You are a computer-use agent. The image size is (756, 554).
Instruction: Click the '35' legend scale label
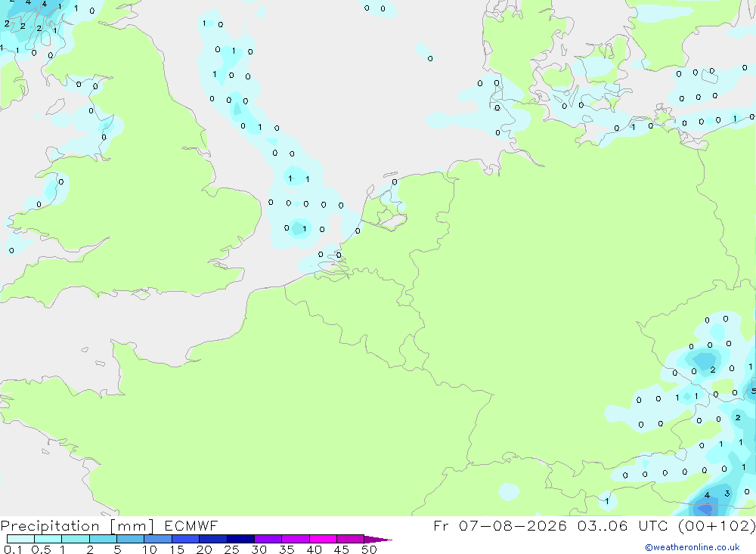(287, 549)
